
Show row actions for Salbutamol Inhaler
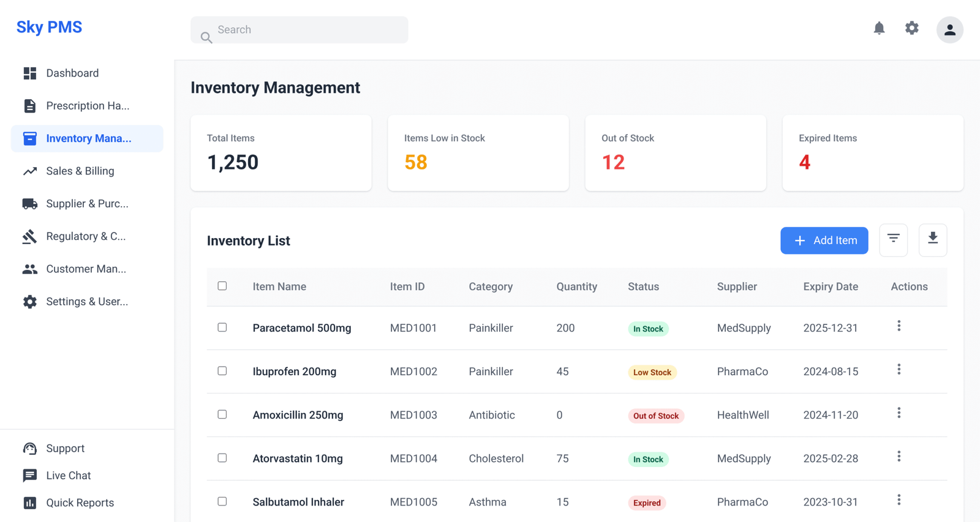(x=899, y=500)
